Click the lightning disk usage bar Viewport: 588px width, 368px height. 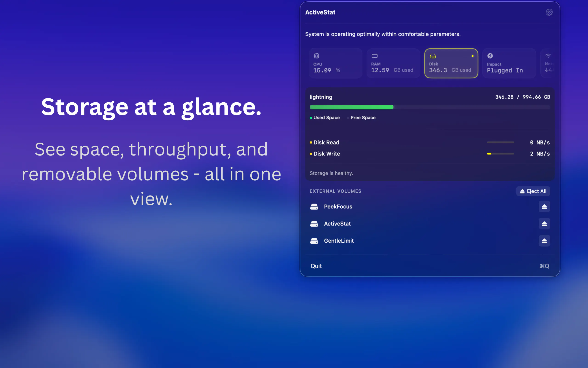(x=430, y=107)
